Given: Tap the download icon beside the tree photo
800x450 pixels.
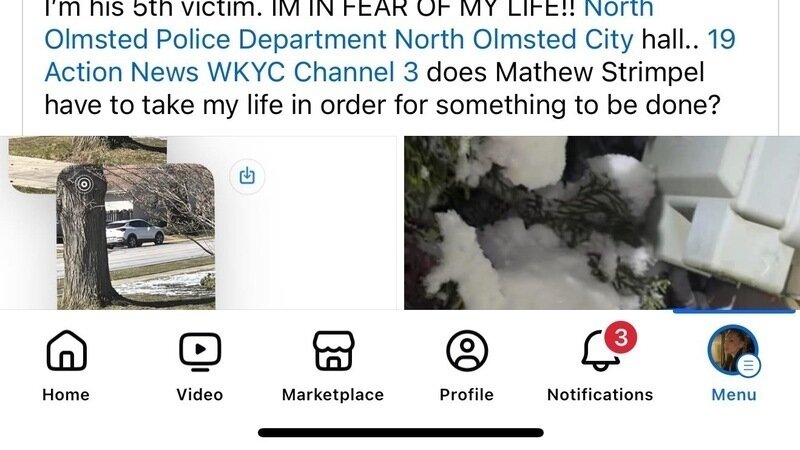Looking at the screenshot, I should (247, 176).
